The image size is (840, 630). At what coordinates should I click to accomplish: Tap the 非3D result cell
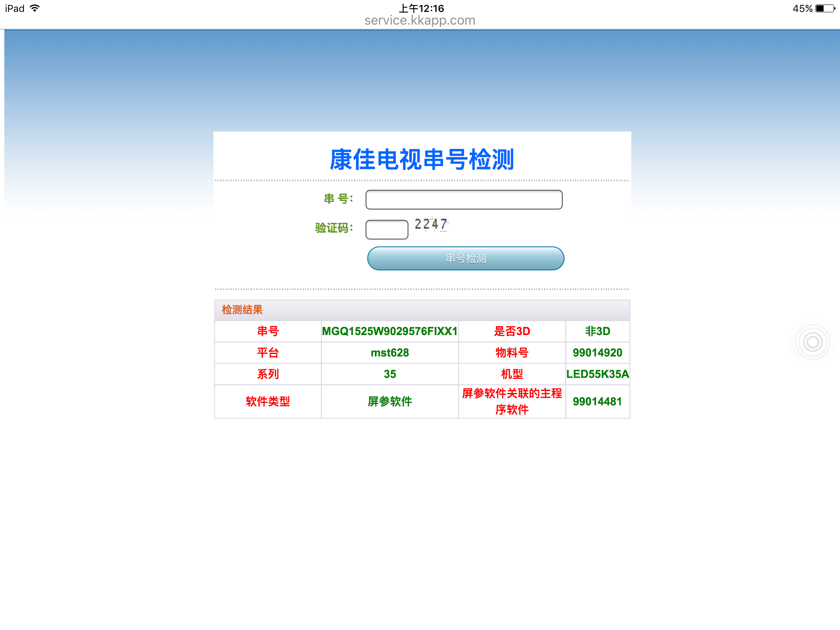(598, 331)
